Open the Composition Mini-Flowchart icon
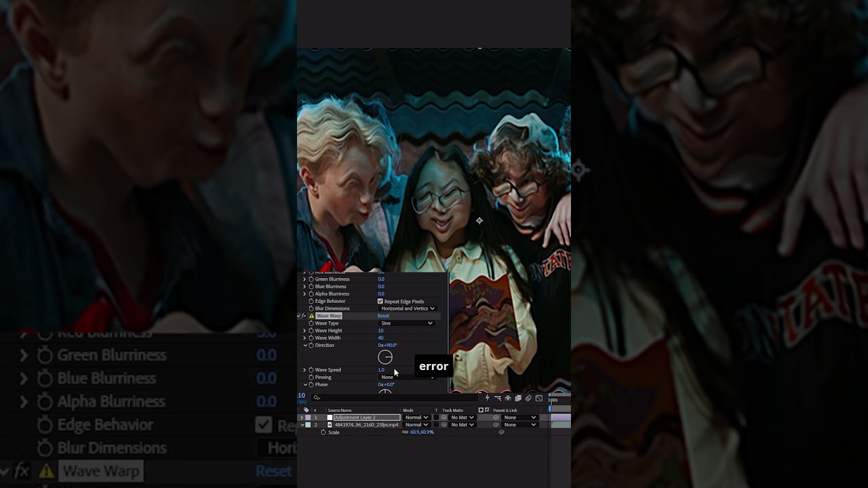868x488 pixels. pyautogui.click(x=498, y=398)
